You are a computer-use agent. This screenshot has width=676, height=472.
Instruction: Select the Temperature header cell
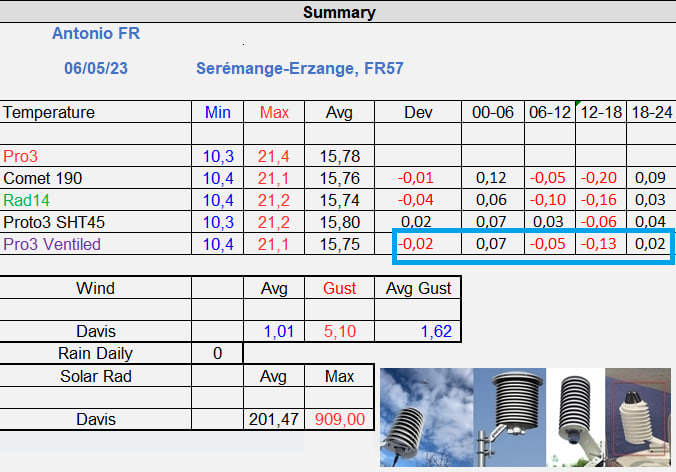pyautogui.click(x=50, y=112)
